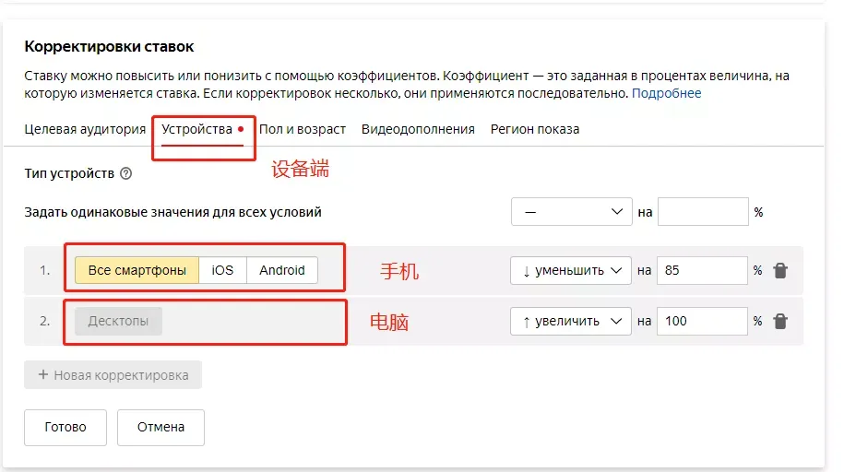
Task: Click the percent field containing 100
Action: (702, 321)
